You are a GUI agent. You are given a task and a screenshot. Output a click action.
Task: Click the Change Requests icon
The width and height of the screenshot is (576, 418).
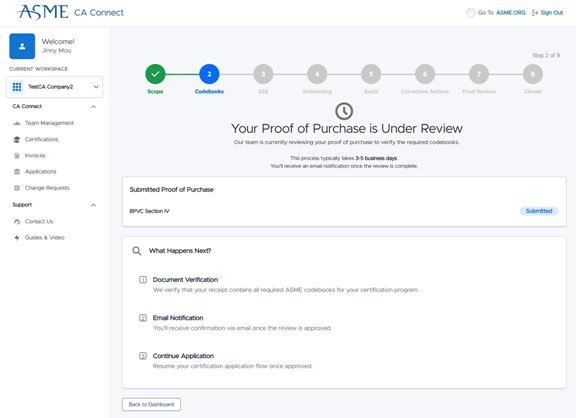17,188
